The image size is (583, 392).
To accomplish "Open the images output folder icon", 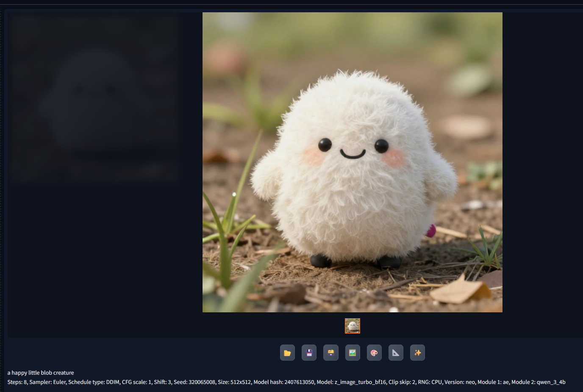I will tap(287, 353).
